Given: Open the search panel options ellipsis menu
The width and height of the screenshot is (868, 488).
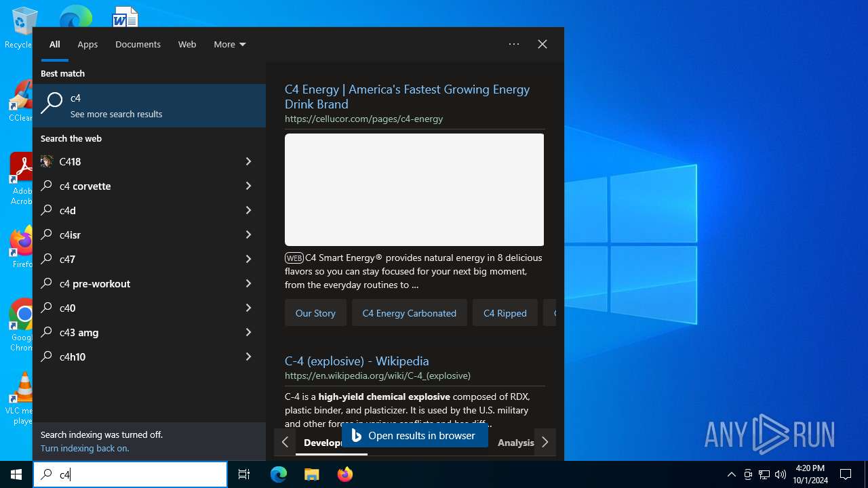Looking at the screenshot, I should pyautogui.click(x=514, y=44).
